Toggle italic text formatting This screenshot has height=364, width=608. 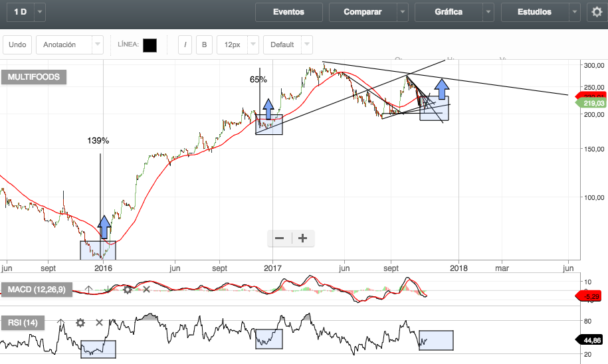coord(185,45)
